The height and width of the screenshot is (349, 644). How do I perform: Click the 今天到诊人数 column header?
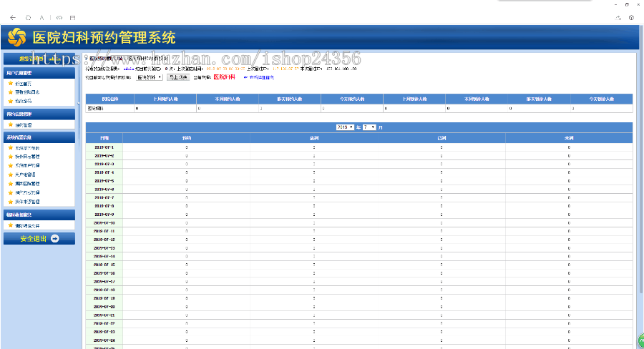coord(602,99)
